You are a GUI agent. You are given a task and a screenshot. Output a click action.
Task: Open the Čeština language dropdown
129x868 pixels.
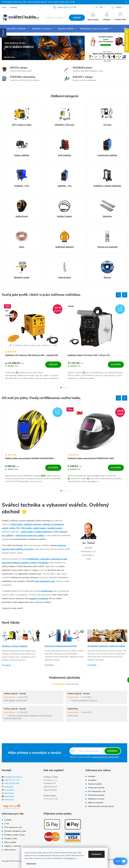tap(119, 7)
